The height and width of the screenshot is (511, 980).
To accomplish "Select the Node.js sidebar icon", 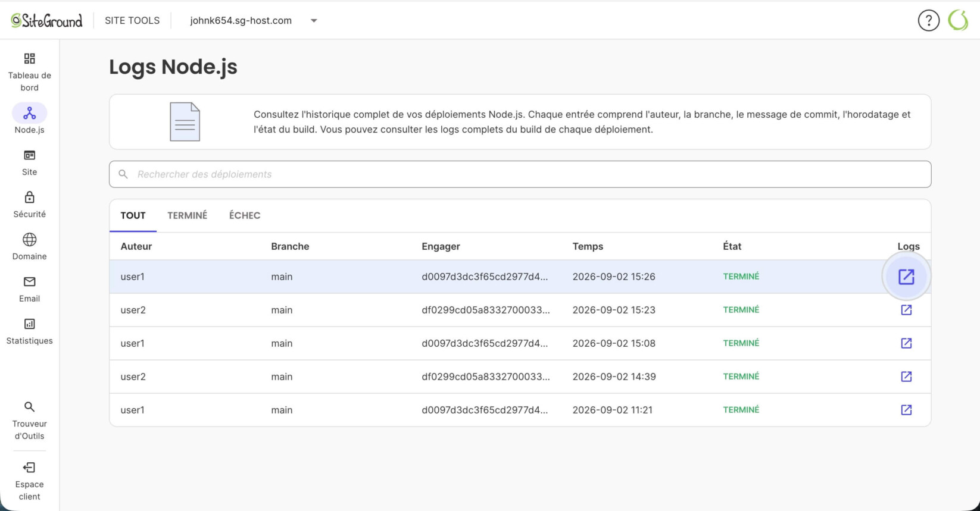I will point(29,113).
